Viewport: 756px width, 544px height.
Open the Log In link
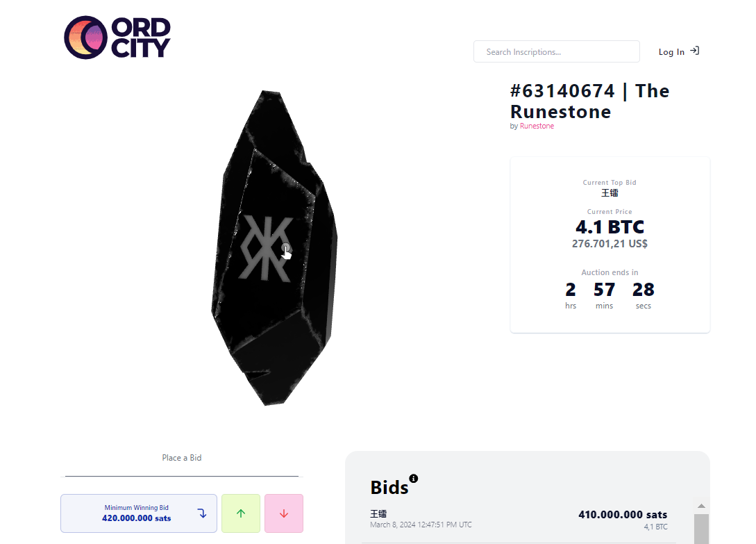[671, 52]
